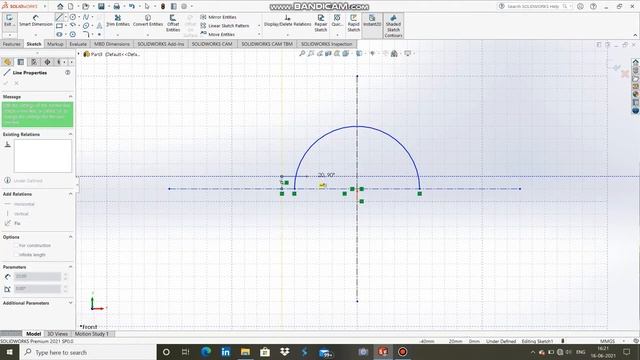This screenshot has height=360, width=640.
Task: Click the Search SOLIDWORKS Help box
Action: click(x=533, y=7)
